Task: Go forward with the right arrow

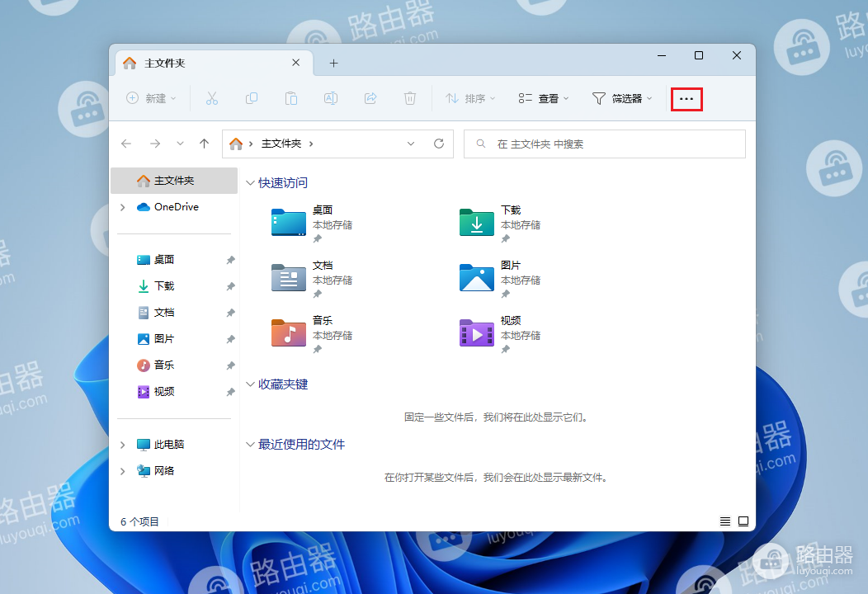Action: pyautogui.click(x=155, y=144)
